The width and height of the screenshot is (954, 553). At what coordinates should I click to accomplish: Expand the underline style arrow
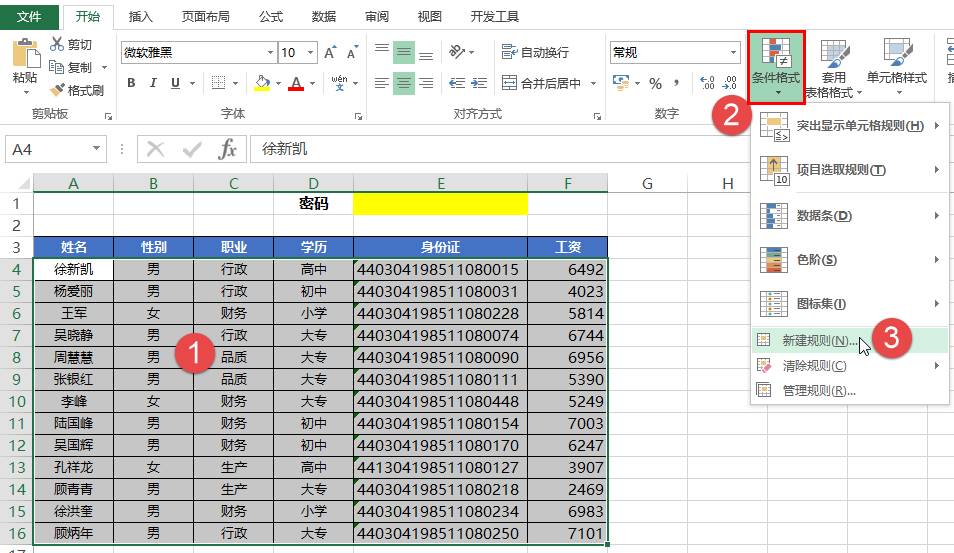point(192,83)
